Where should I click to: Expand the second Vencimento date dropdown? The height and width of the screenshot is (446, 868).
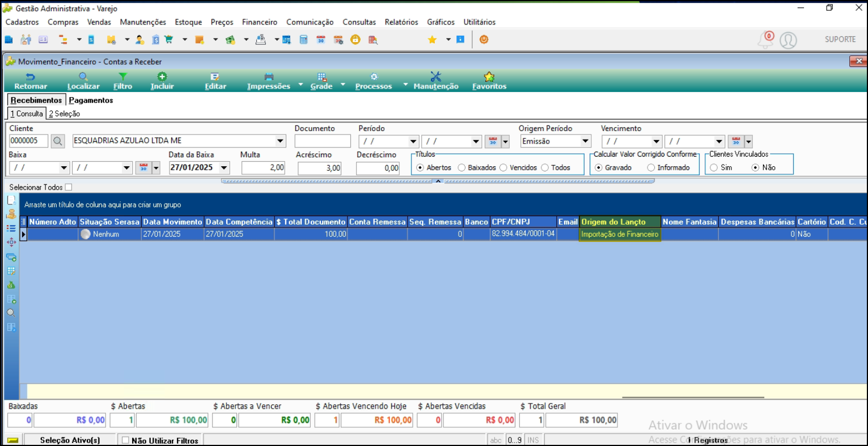(x=719, y=141)
